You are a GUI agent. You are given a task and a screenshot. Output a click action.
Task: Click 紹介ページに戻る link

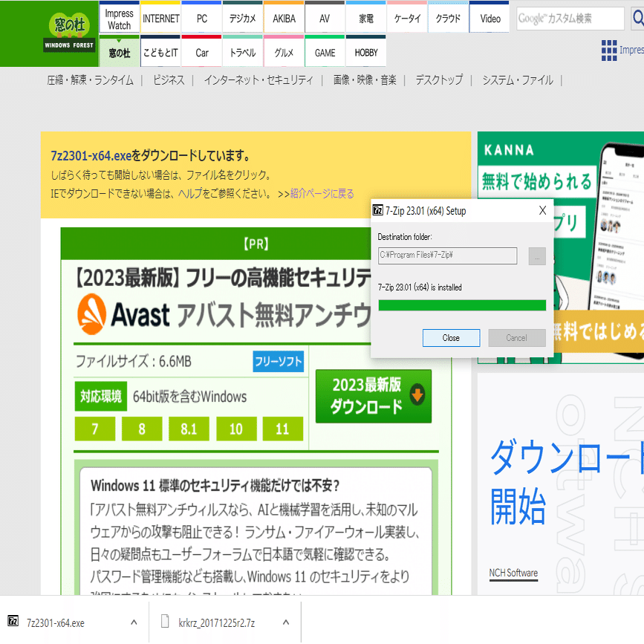tap(322, 193)
